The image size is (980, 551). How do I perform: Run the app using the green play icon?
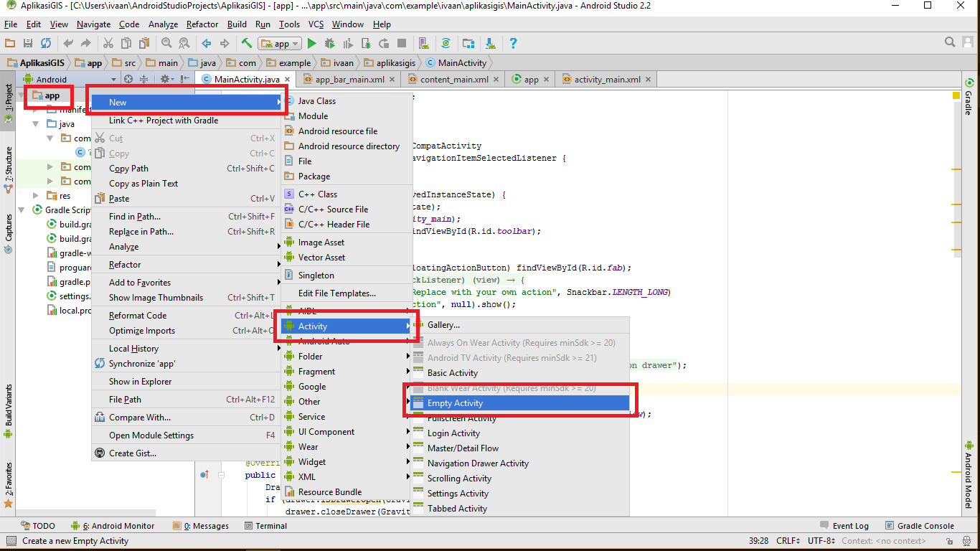click(311, 43)
